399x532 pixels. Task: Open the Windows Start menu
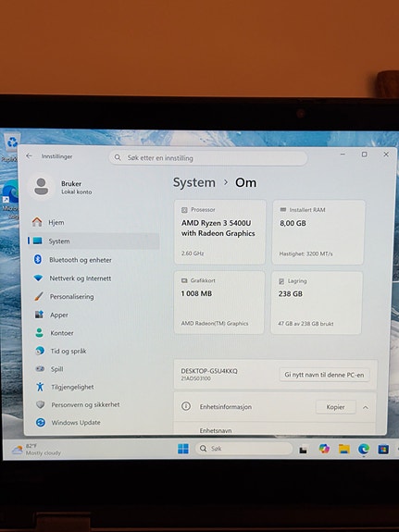pos(183,449)
